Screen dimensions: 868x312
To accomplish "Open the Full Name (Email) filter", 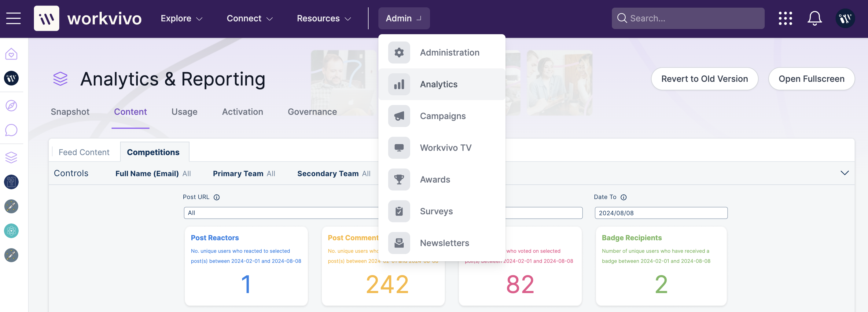I will 153,174.
